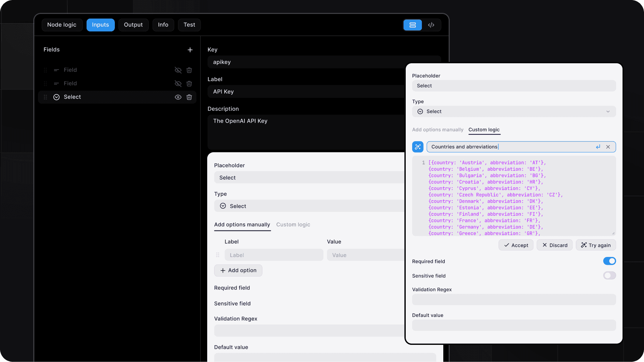Viewport: 644px width, 362px height.
Task: Open the Node logic tab
Action: [x=62, y=25]
